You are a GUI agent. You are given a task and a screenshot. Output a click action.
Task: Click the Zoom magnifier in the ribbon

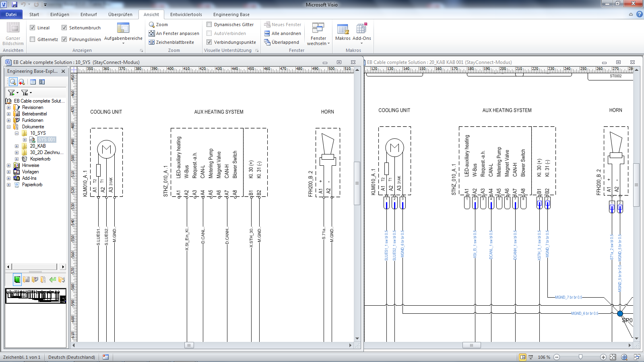[152, 25]
